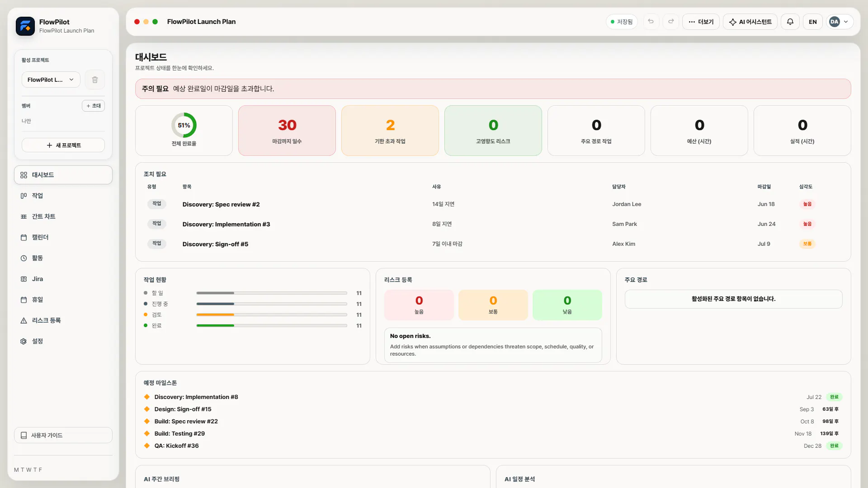Click the 주의 필요 warning banner
The image size is (868, 488).
(493, 89)
